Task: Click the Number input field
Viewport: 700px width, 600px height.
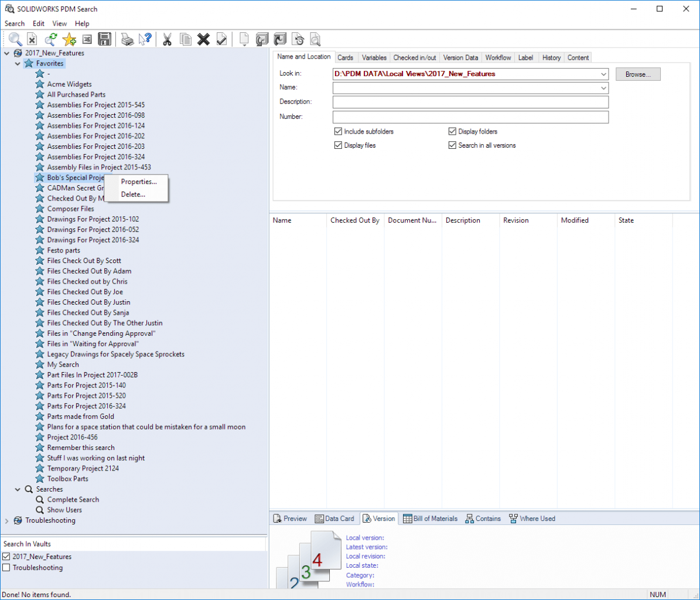Action: click(470, 117)
